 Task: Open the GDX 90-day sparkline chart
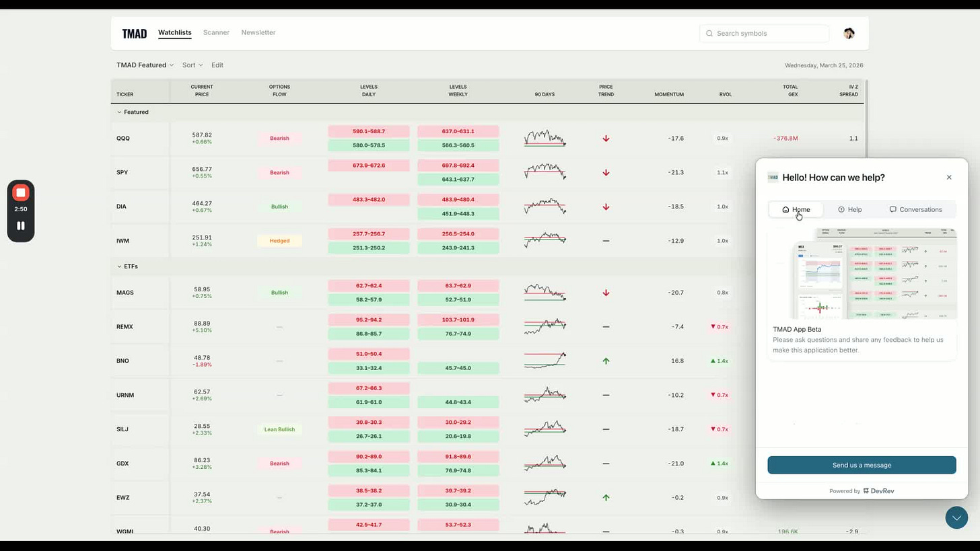click(545, 463)
